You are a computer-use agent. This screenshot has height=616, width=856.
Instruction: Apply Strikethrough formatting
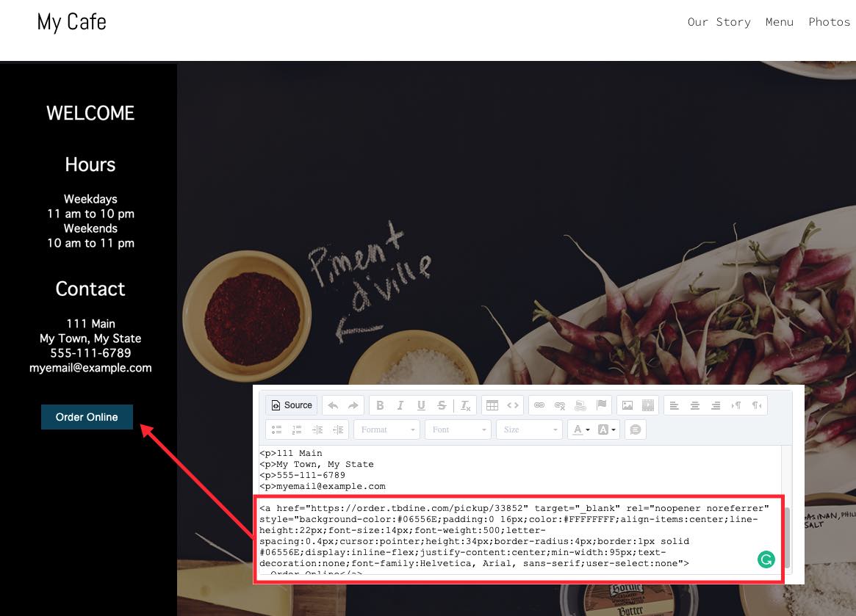pyautogui.click(x=442, y=405)
